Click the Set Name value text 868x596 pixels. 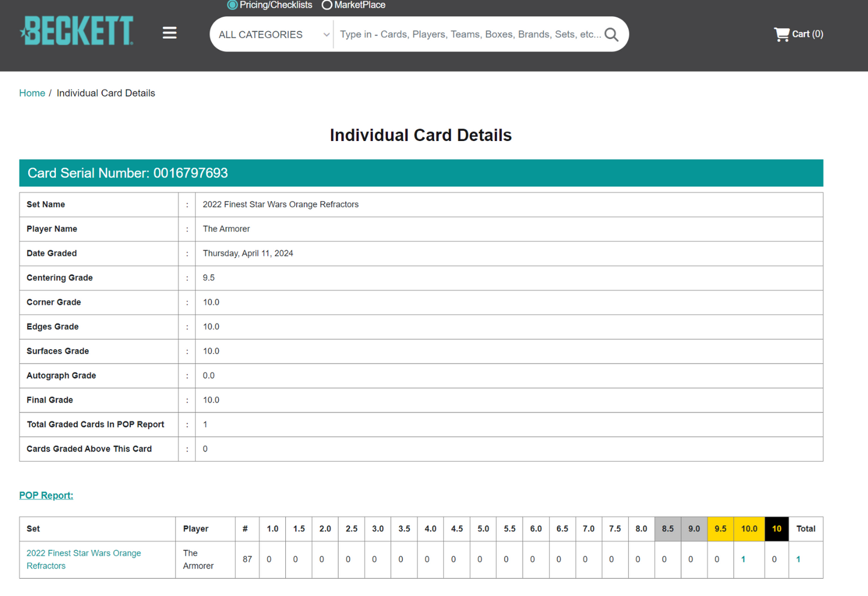point(281,205)
